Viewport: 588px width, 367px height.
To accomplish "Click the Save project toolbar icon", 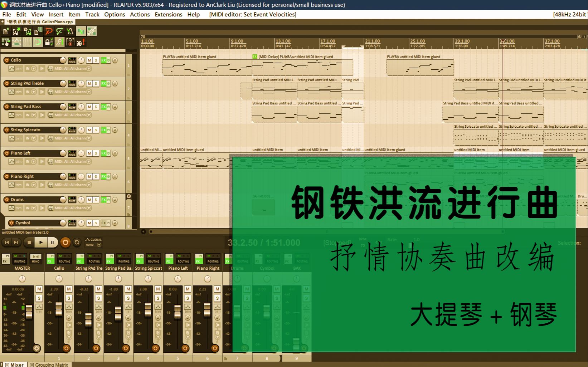I will pyautogui.click(x=27, y=31).
